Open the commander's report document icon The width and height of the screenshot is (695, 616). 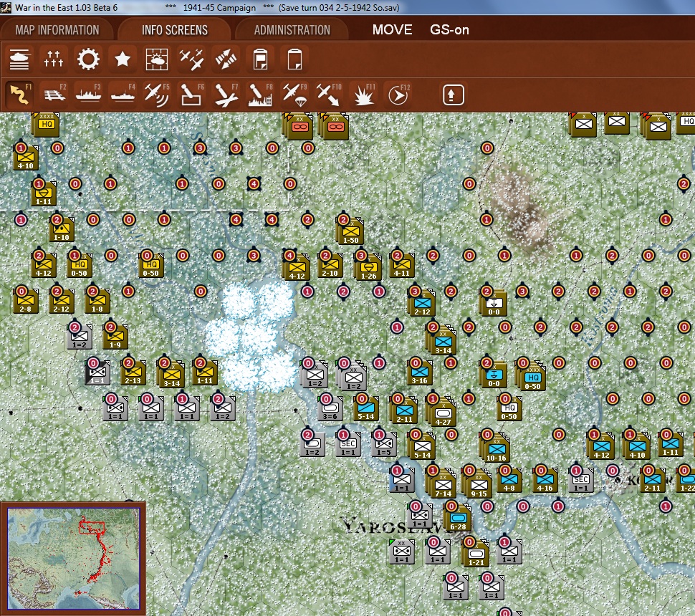(x=260, y=59)
